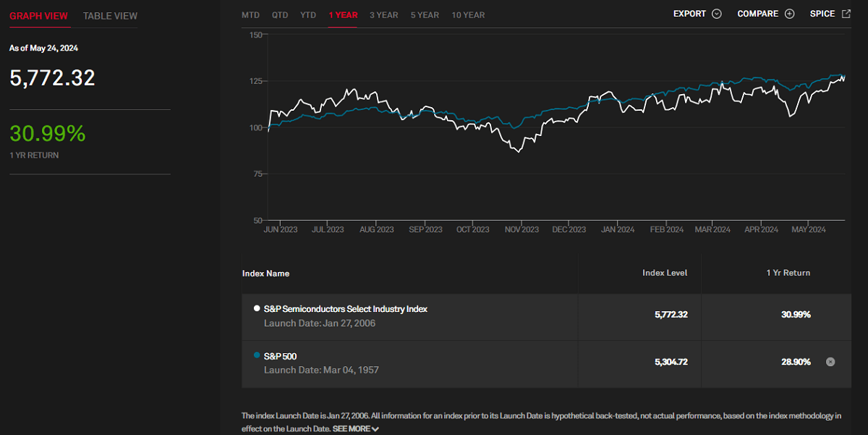Select the 5 YEAR time range

[x=425, y=15]
